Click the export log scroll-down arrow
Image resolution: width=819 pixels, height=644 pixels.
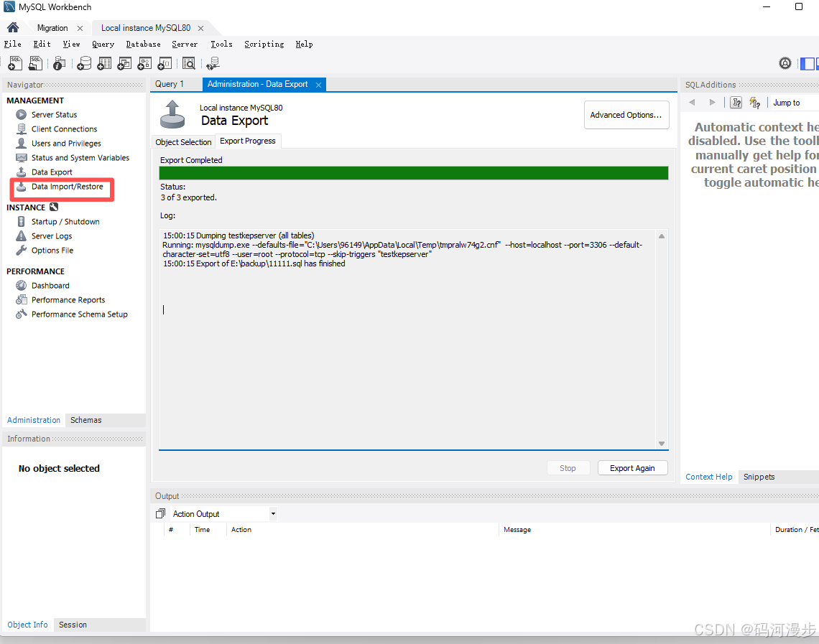(x=661, y=444)
